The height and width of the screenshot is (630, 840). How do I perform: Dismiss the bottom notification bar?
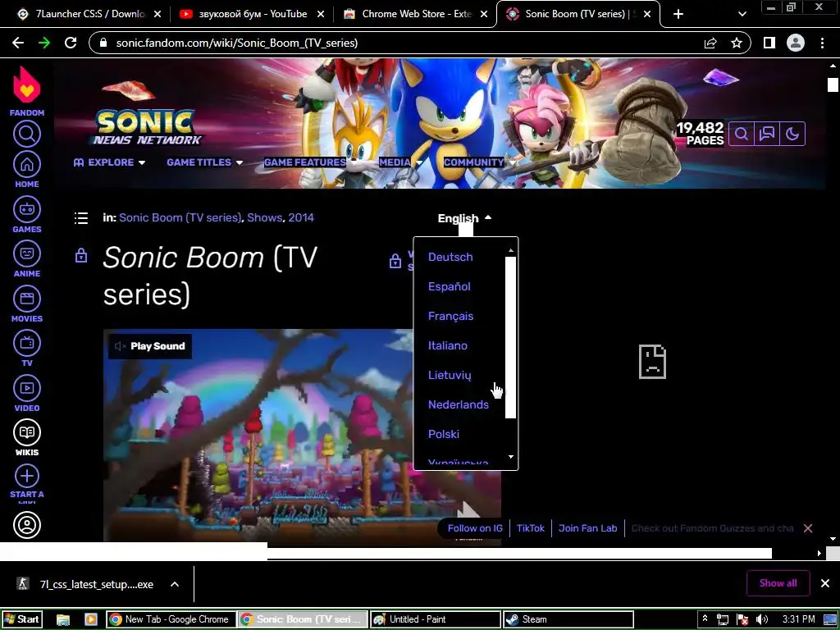[x=808, y=528]
